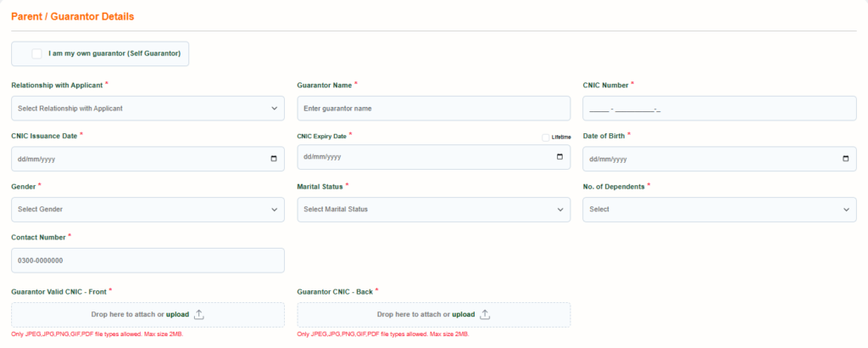Click the CNIC Issuance Date field
Image resolution: width=868 pixels, height=348 pixels.
[x=147, y=159]
